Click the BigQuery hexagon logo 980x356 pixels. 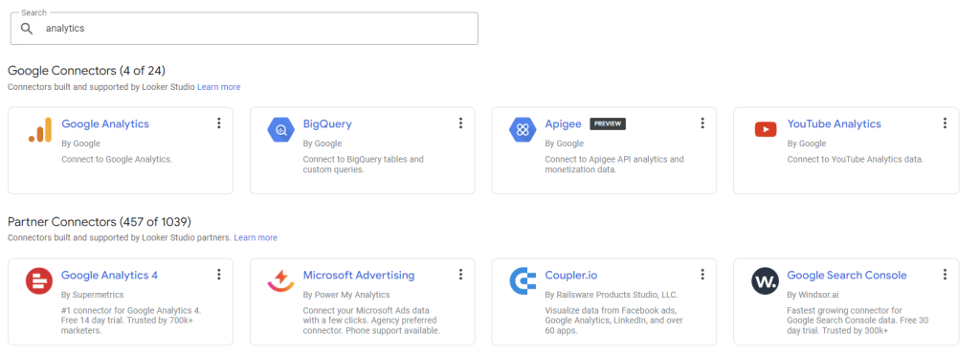click(x=281, y=130)
